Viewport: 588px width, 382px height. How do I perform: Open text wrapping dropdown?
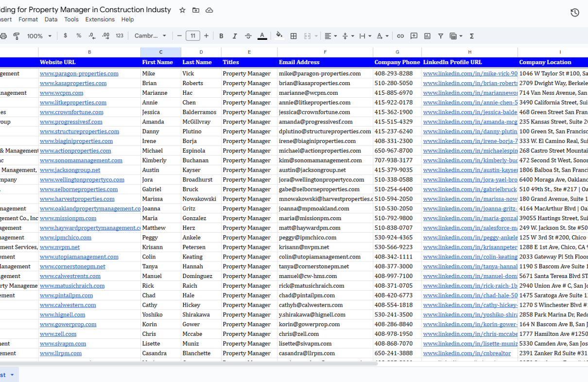tap(365, 36)
